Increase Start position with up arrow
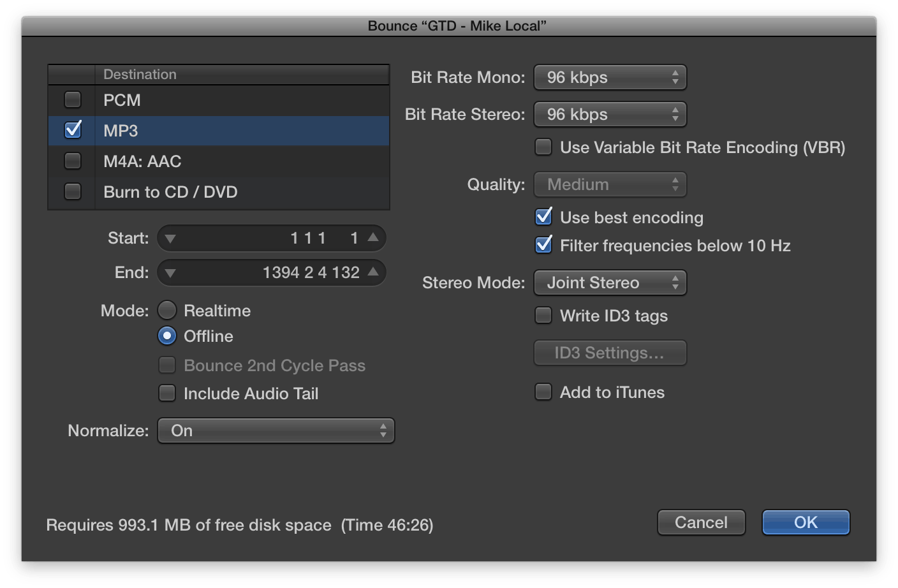Image resolution: width=898 pixels, height=588 pixels. pos(373,237)
